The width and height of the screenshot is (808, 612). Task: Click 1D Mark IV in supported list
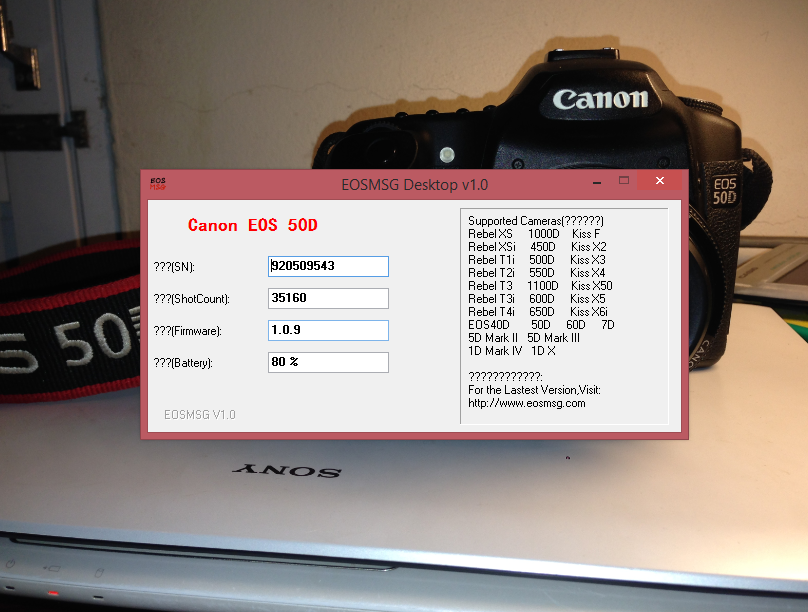pyautogui.click(x=495, y=351)
